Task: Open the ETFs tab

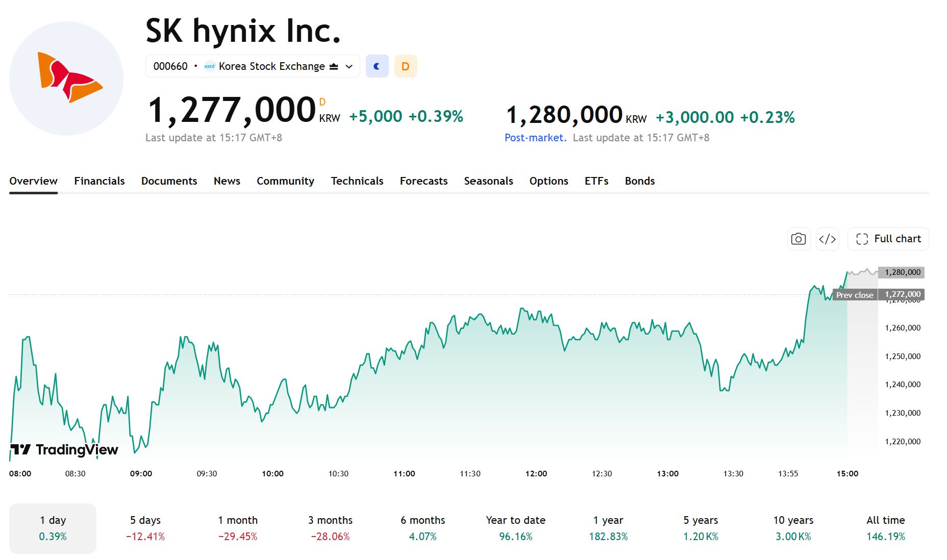Action: [596, 181]
